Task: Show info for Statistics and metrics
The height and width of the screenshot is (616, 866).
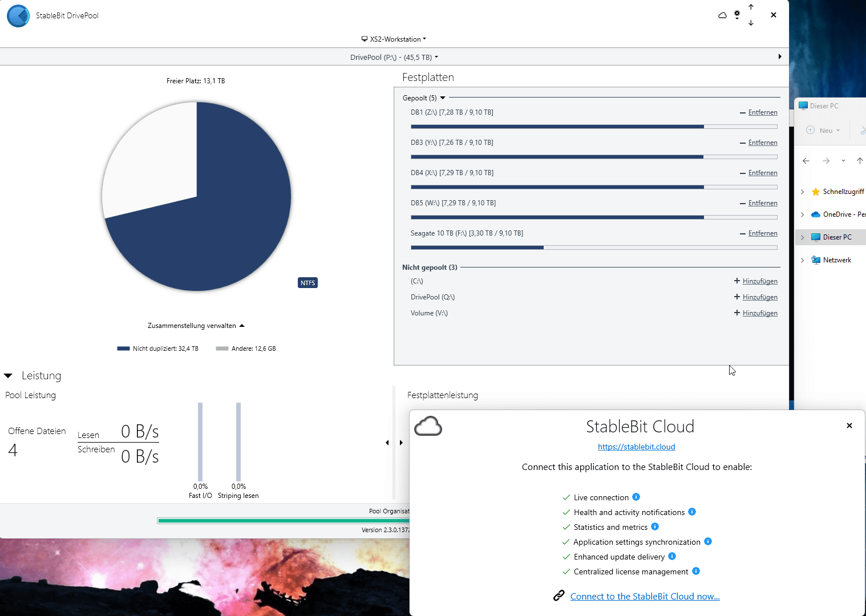Action: pyautogui.click(x=655, y=526)
